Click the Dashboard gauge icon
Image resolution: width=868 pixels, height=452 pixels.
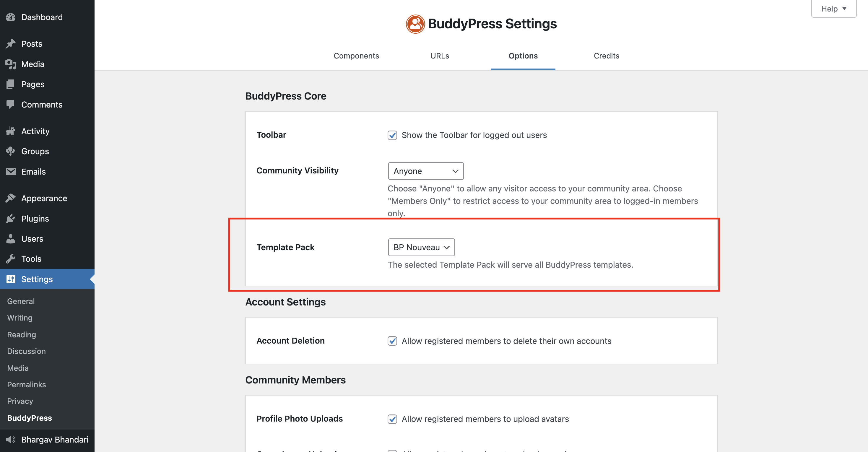point(11,17)
